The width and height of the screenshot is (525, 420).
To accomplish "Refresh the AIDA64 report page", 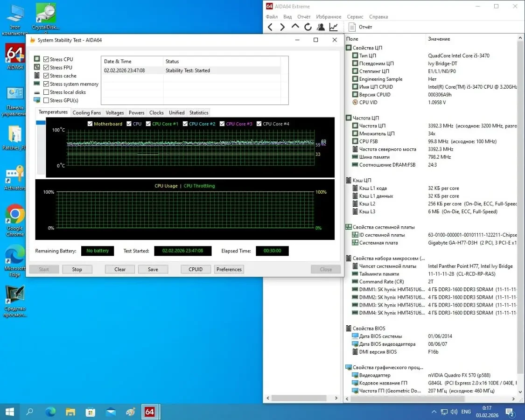I will (x=308, y=27).
